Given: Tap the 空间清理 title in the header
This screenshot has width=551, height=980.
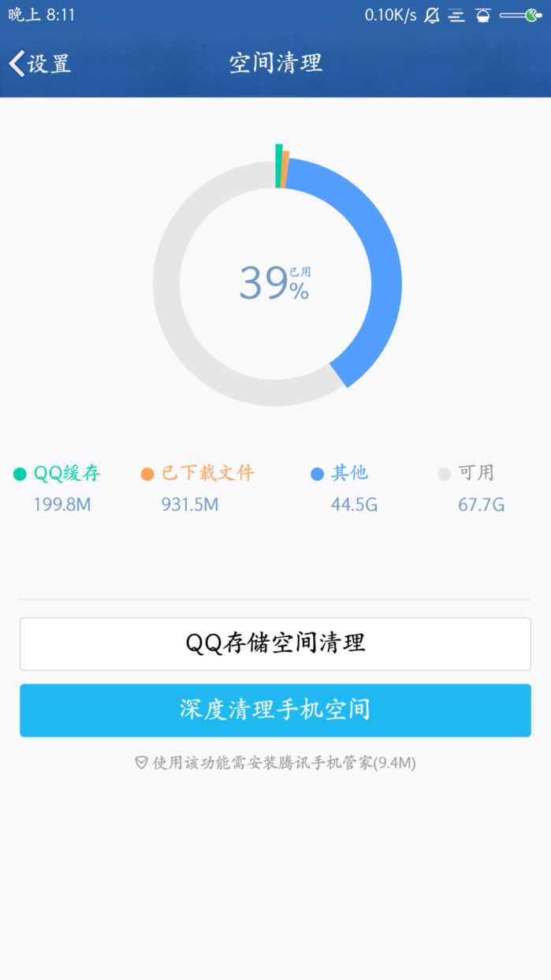Looking at the screenshot, I should (275, 62).
